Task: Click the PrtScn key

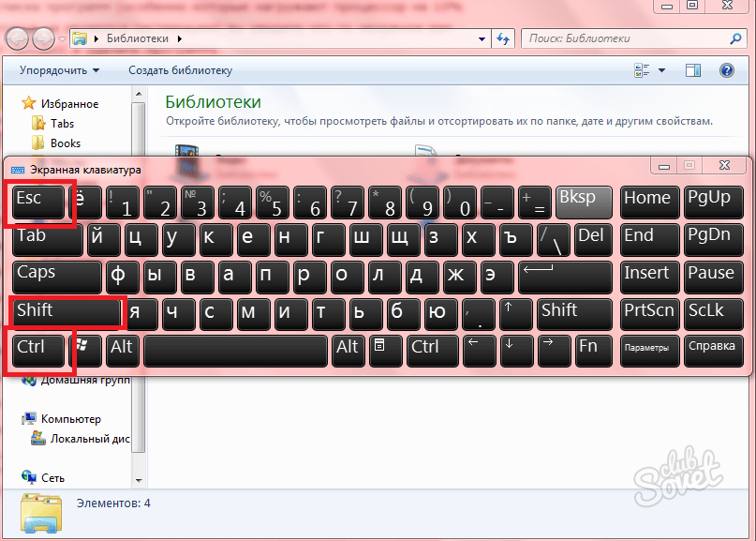Action: (x=649, y=315)
